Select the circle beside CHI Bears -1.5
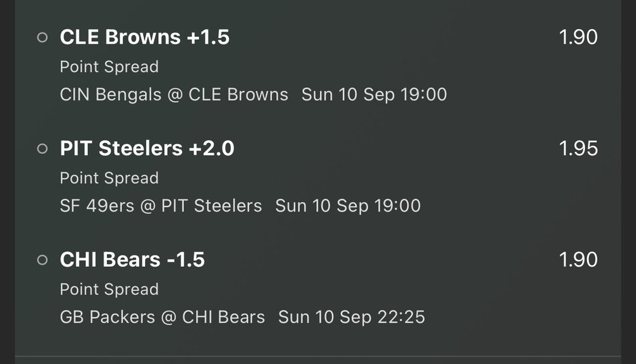The image size is (636, 364). [43, 260]
